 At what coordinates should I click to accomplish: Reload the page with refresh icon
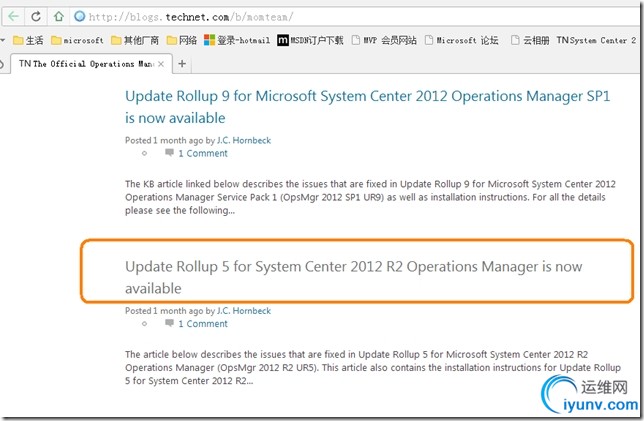[36, 16]
